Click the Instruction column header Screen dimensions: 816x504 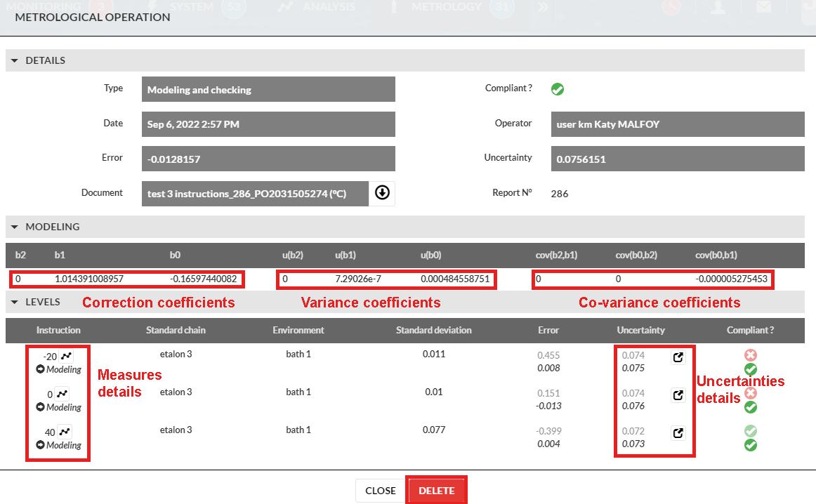58,331
